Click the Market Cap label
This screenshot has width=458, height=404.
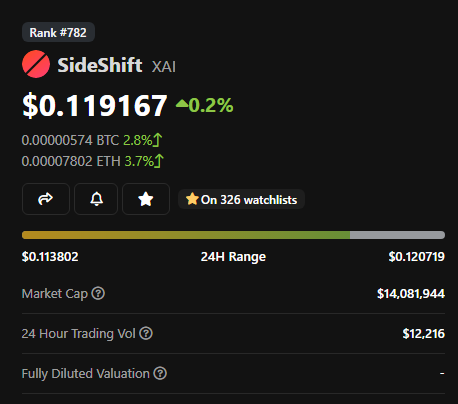pyautogui.click(x=55, y=294)
